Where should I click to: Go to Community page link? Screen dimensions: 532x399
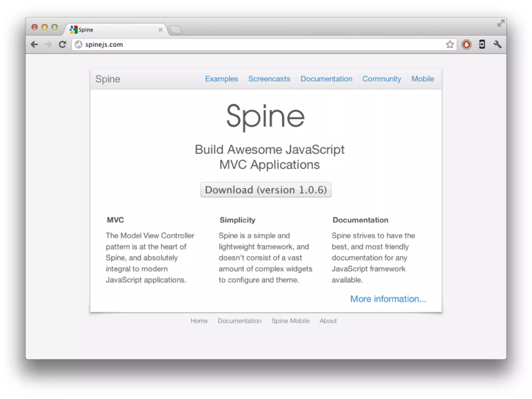[382, 79]
